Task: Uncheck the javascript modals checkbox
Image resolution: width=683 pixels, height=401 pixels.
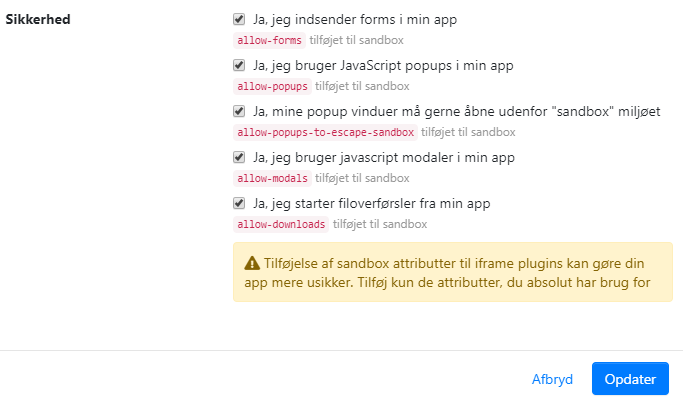Action: (x=239, y=157)
